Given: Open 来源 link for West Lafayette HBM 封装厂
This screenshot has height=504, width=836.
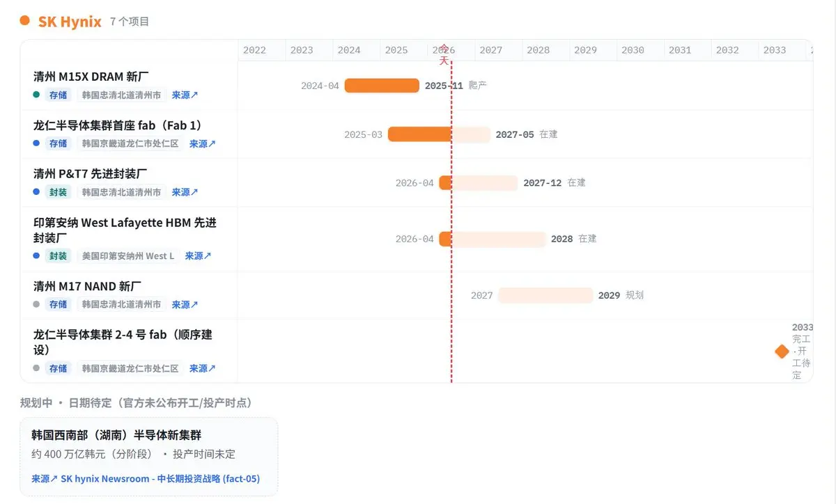Looking at the screenshot, I should click(198, 256).
